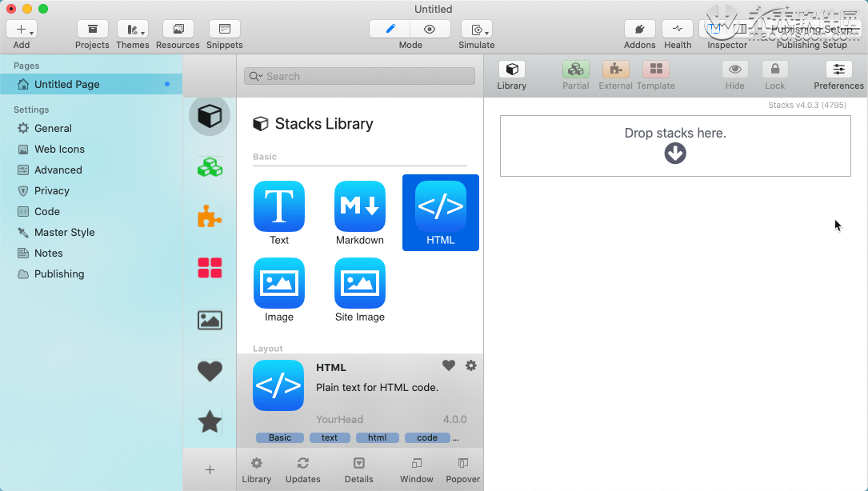Favorite the HTML stack with the heart

click(449, 365)
